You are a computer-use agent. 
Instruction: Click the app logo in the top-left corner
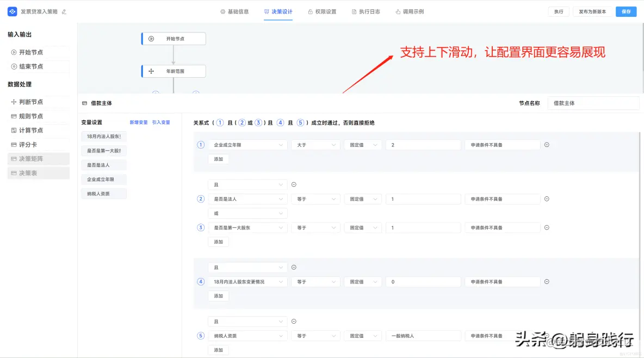point(12,11)
